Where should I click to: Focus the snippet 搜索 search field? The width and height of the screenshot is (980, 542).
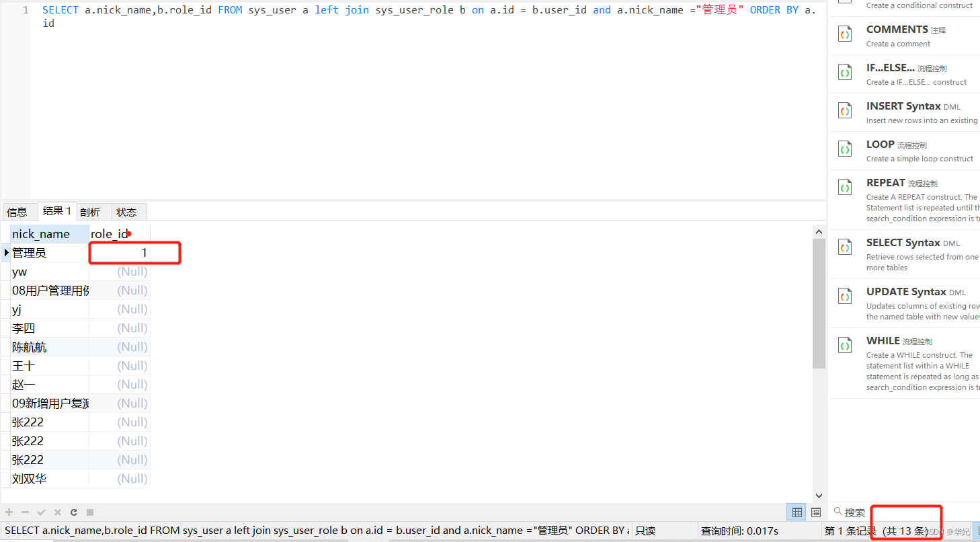pyautogui.click(x=904, y=512)
